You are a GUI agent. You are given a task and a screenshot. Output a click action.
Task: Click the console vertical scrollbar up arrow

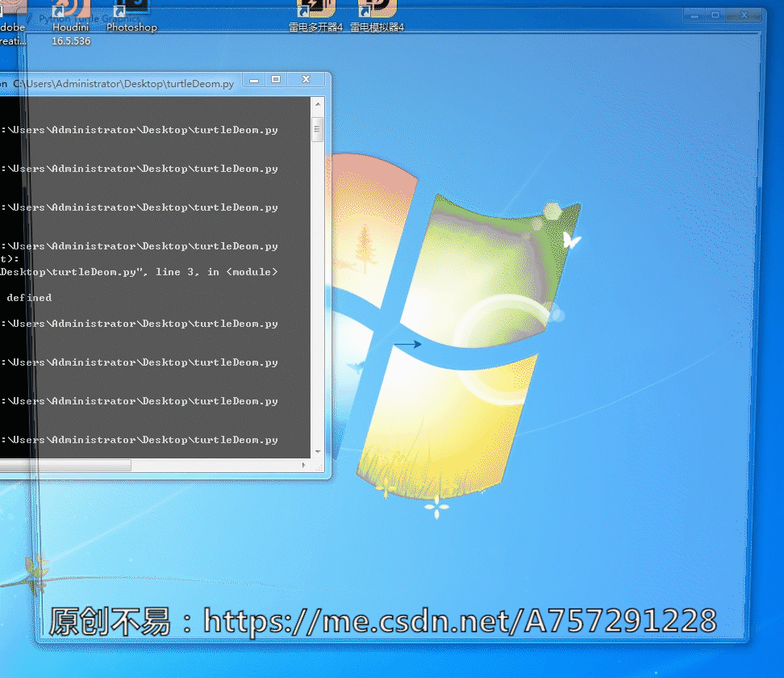pyautogui.click(x=318, y=104)
